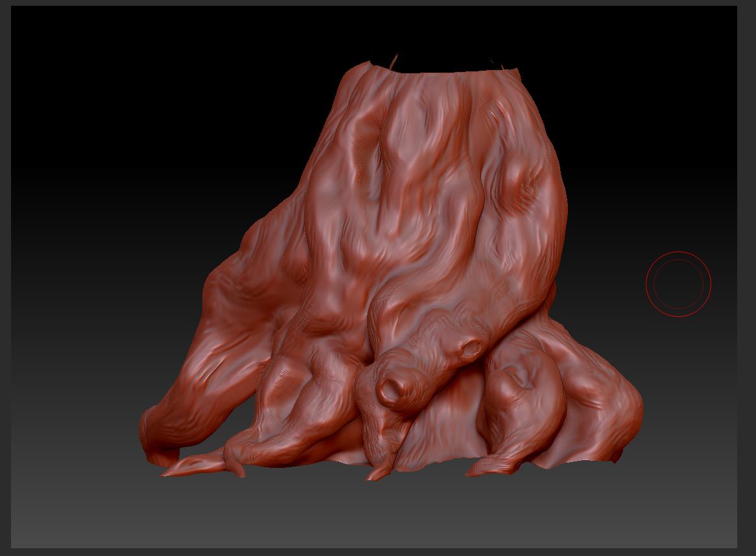Click the canvas area left of the model

97,259
